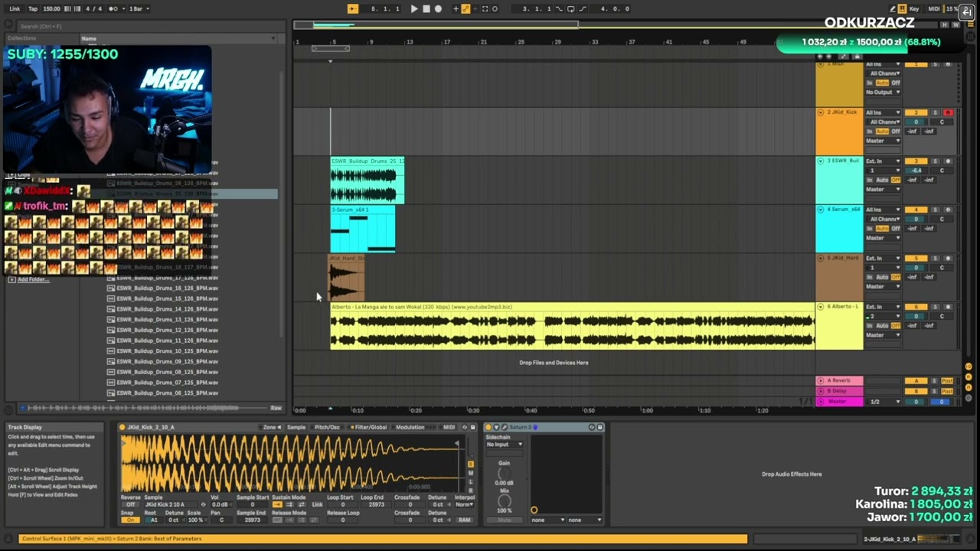The width and height of the screenshot is (980, 551).
Task: Switch to the Sampler Sample tab
Action: tap(296, 427)
